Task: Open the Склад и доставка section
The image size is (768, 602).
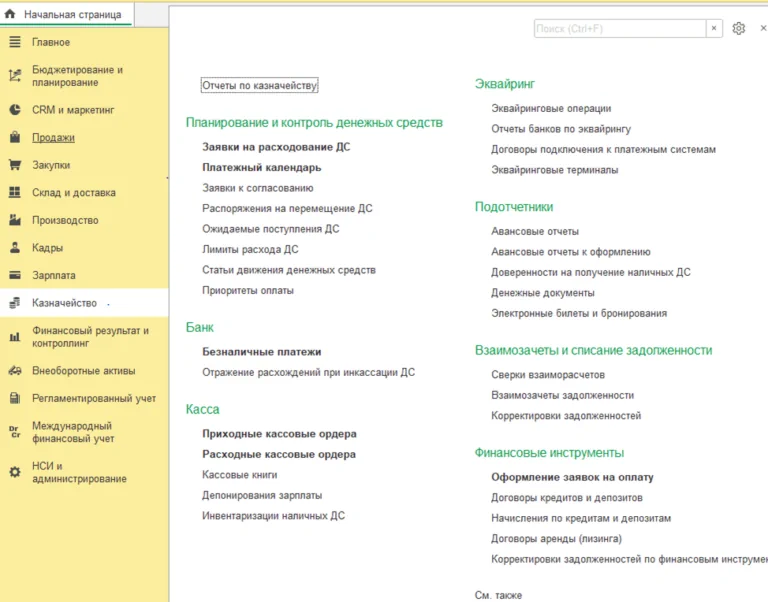Action: (73, 193)
